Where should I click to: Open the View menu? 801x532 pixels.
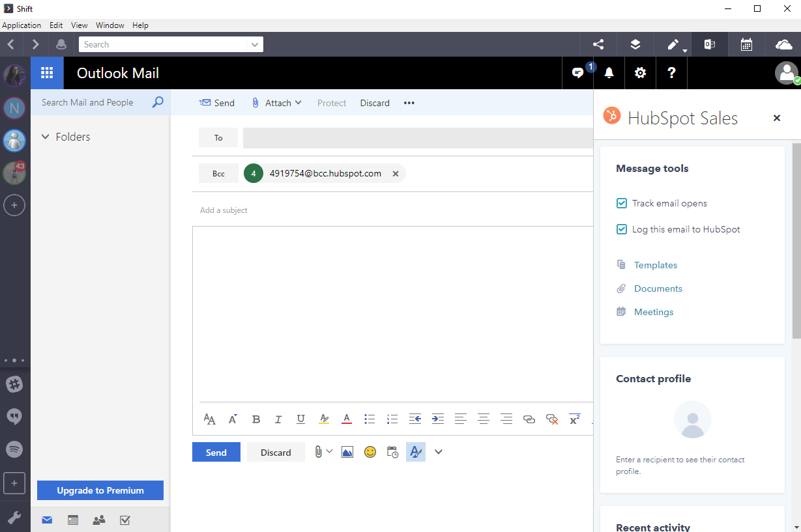pyautogui.click(x=80, y=25)
